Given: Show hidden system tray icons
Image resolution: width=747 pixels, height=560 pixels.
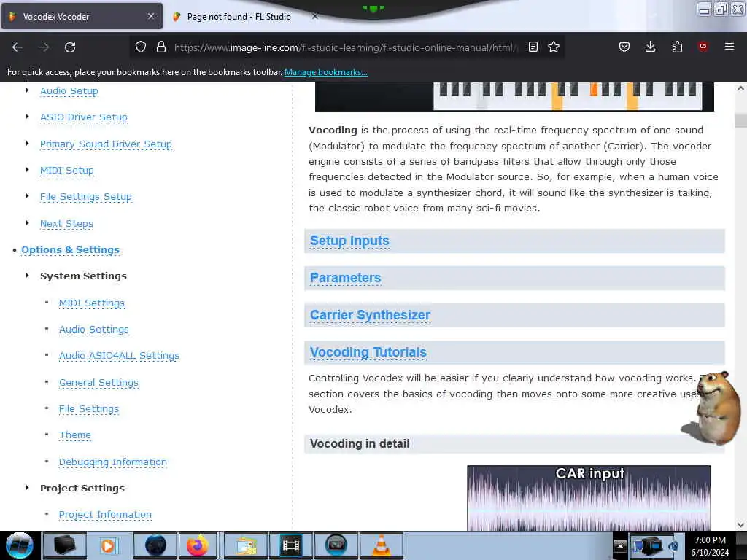Looking at the screenshot, I should tap(620, 545).
